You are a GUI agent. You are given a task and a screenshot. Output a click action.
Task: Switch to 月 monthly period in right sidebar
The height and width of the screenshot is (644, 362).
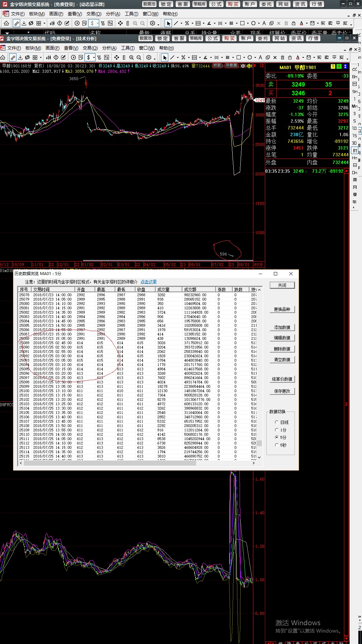[x=355, y=187]
